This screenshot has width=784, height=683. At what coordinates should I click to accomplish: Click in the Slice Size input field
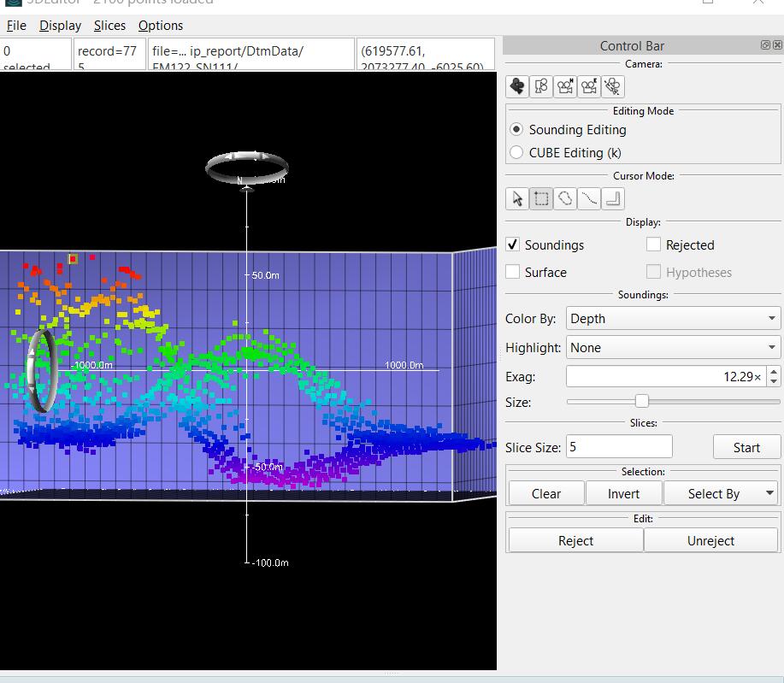click(x=619, y=446)
